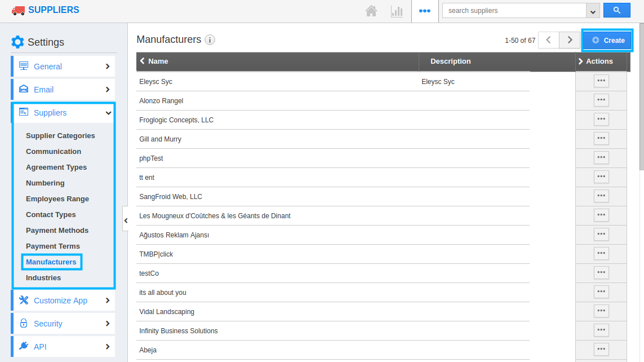The image size is (644, 362).
Task: Open Supplier Categories settings
Action: (60, 135)
